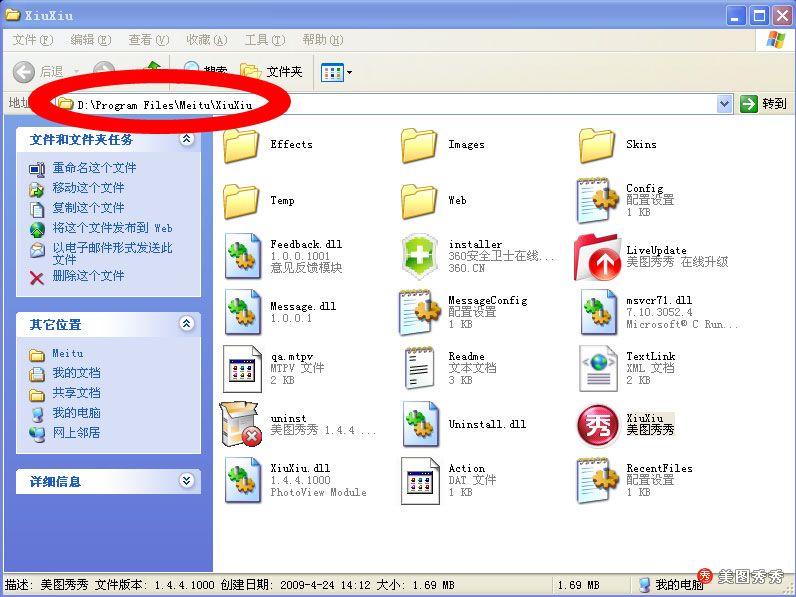
Task: Select the Uninstall.dll file icon
Action: pyautogui.click(x=420, y=424)
